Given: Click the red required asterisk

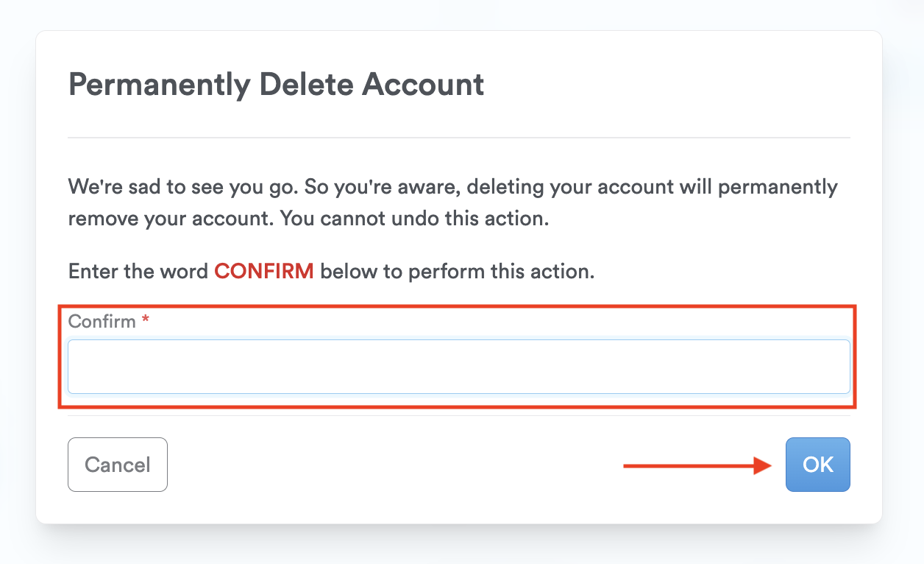Looking at the screenshot, I should pos(146,321).
